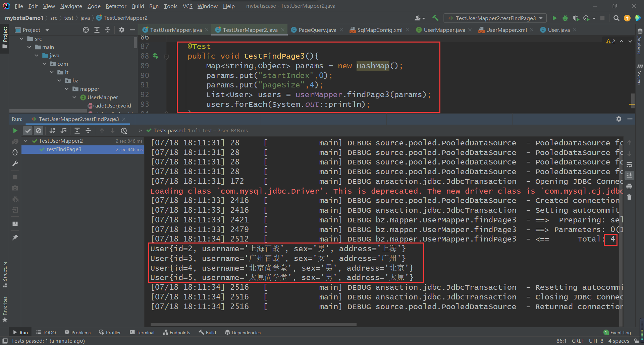This screenshot has height=345, width=644.
Task: Collapse the mapper folder in Project tree
Action: tap(67, 89)
